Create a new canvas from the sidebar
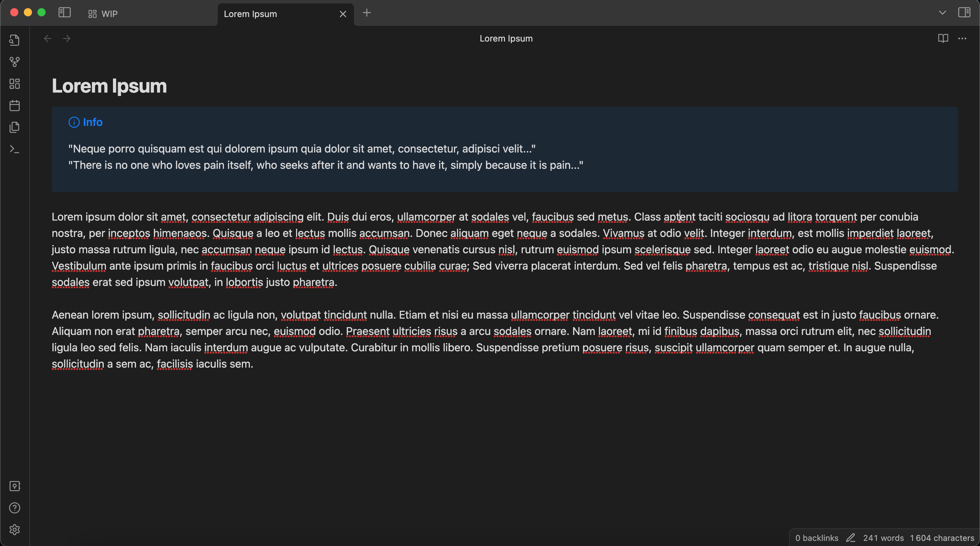Image resolution: width=980 pixels, height=546 pixels. [x=14, y=84]
